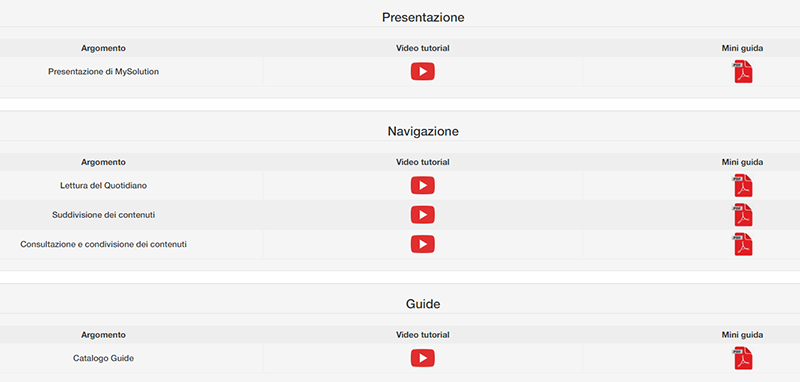Play Lettura del Quotidiano video tutorial
This screenshot has width=800, height=382.
[422, 185]
